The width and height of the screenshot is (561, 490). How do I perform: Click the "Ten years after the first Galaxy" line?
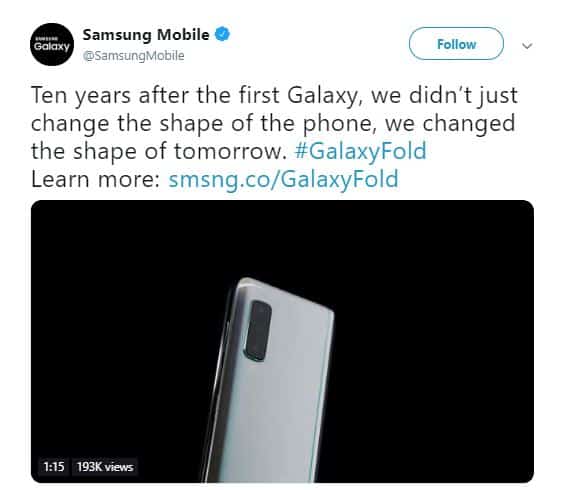point(274,96)
